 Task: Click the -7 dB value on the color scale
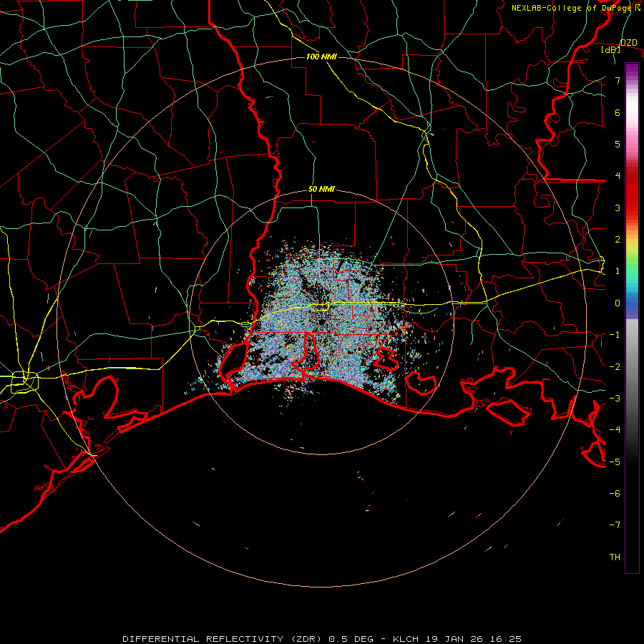(x=615, y=525)
